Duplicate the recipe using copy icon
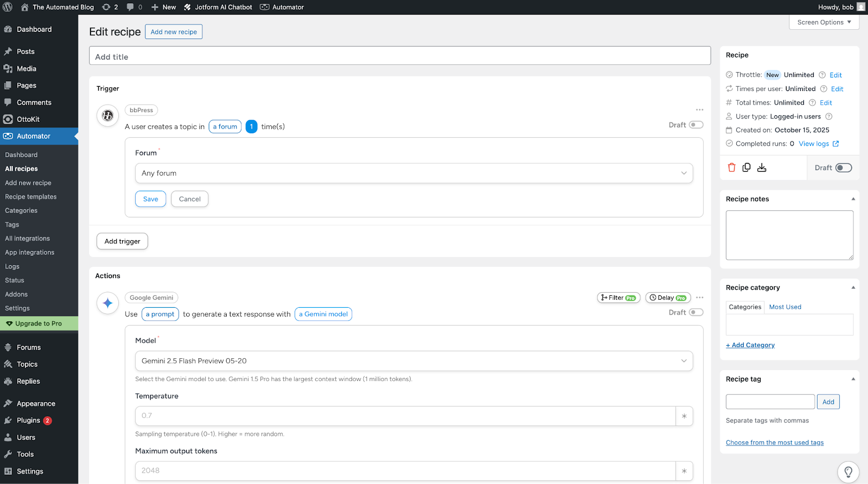 coord(746,167)
